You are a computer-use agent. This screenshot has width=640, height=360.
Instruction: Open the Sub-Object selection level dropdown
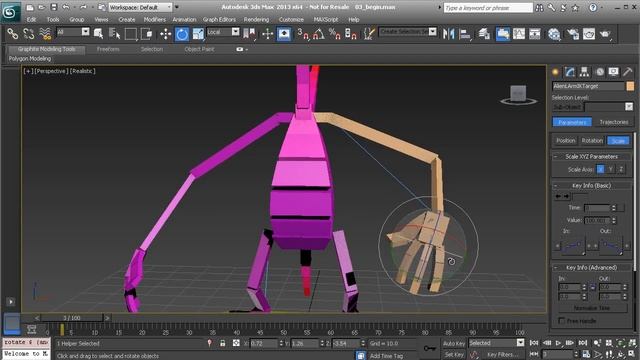[x=629, y=107]
